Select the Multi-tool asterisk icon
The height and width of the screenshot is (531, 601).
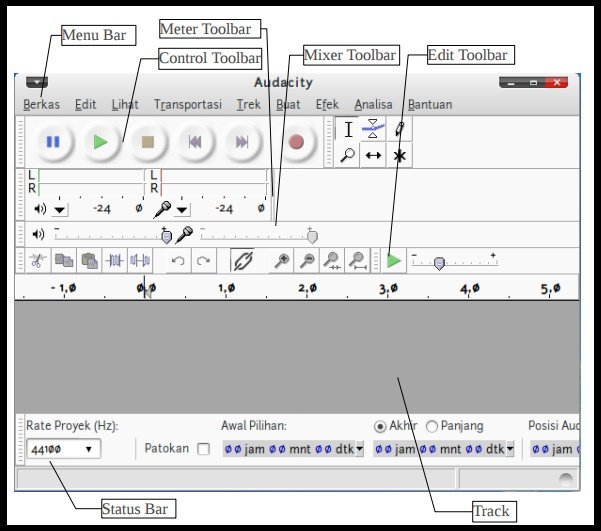tap(399, 155)
